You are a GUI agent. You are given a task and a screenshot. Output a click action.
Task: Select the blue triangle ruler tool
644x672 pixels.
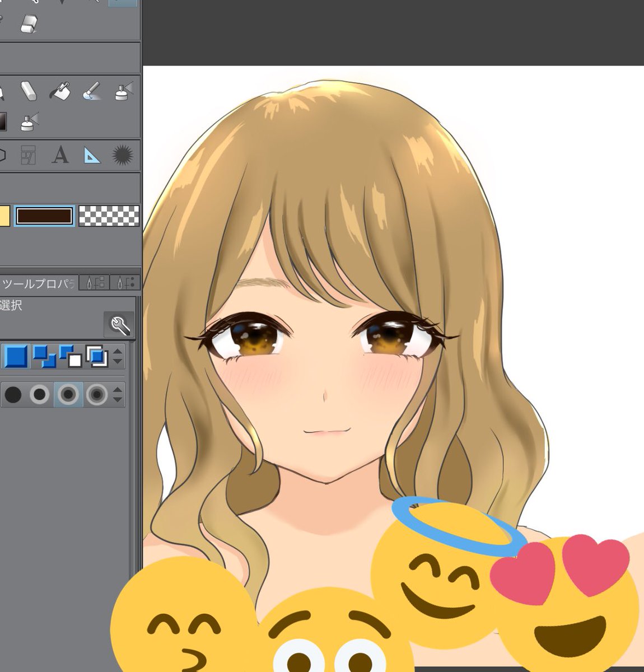(92, 155)
